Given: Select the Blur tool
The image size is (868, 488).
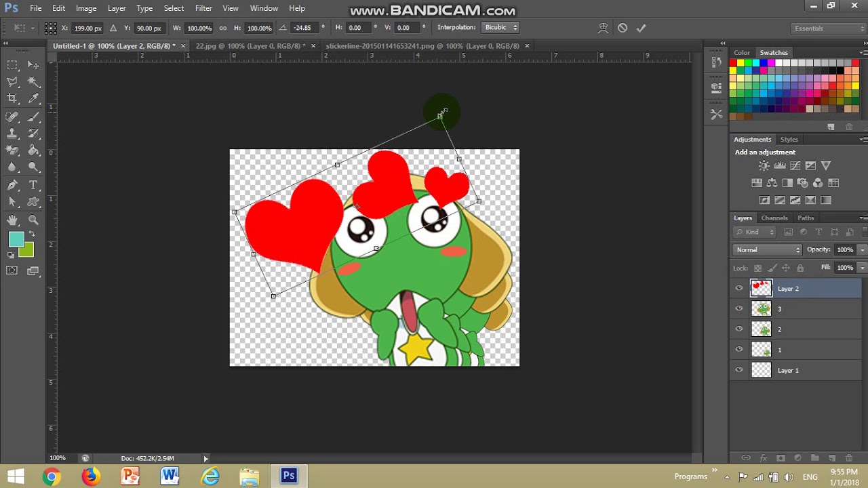Looking at the screenshot, I should tap(12, 167).
